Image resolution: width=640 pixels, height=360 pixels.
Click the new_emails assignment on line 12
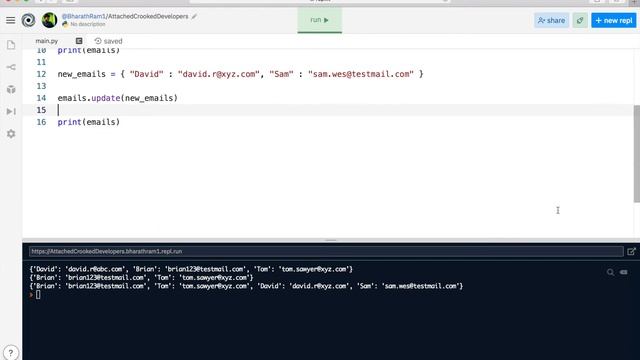tap(240, 74)
